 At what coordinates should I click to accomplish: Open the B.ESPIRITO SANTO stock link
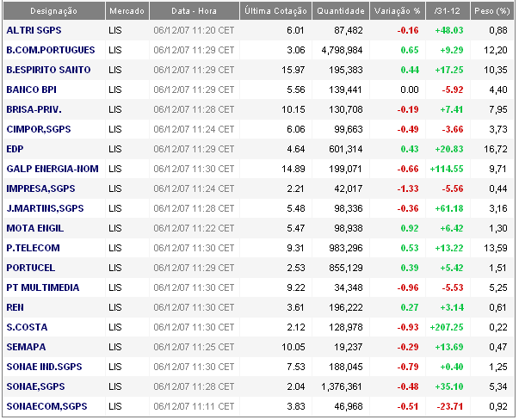click(48, 70)
